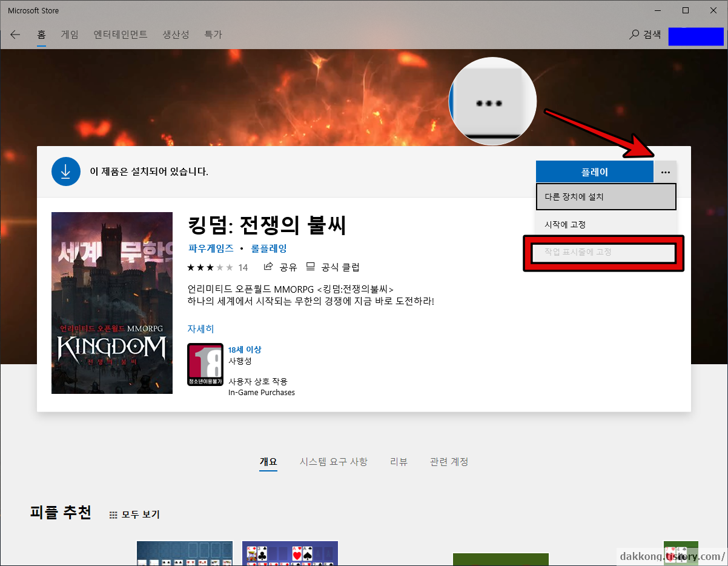
Task: Open the 특가 tab
Action: 213,35
